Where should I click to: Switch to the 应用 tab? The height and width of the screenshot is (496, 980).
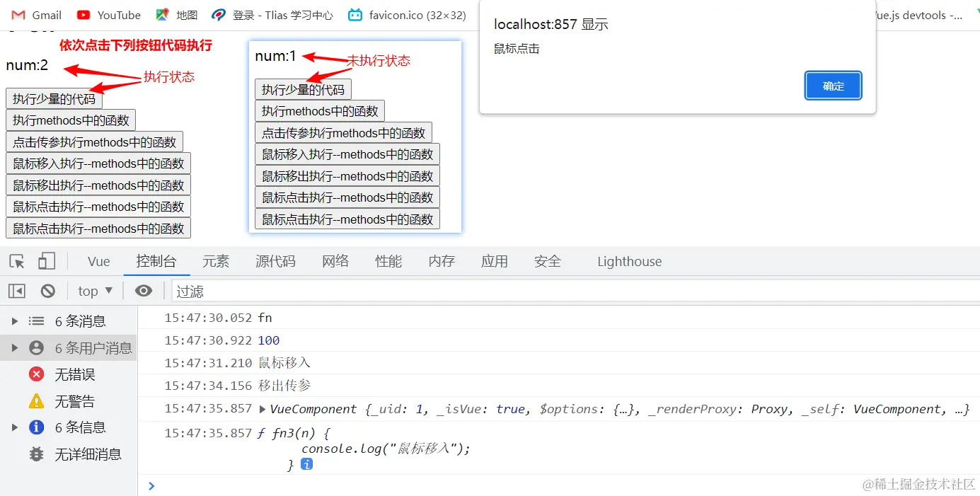tap(495, 261)
